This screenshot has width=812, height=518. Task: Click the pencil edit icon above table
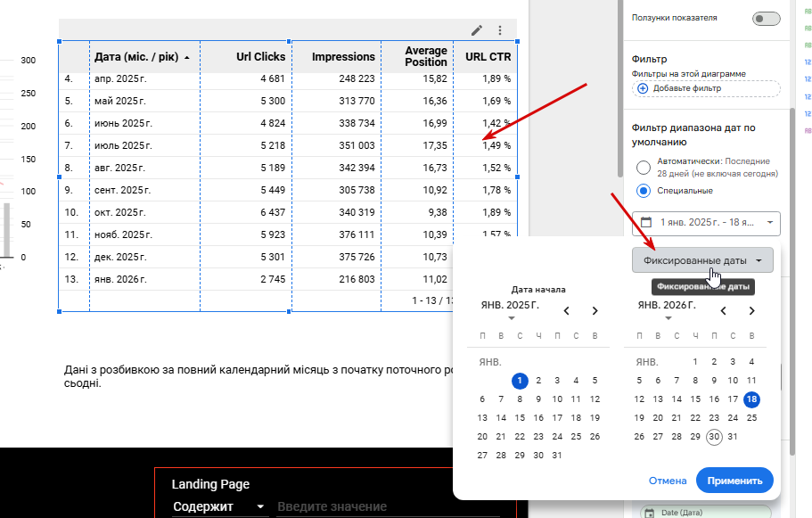point(477,30)
